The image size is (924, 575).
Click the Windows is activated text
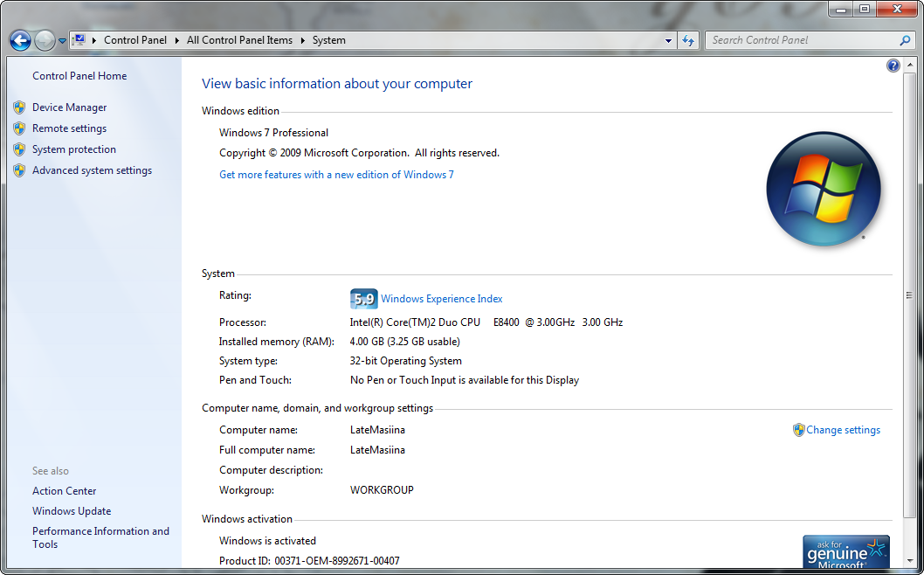pos(267,541)
